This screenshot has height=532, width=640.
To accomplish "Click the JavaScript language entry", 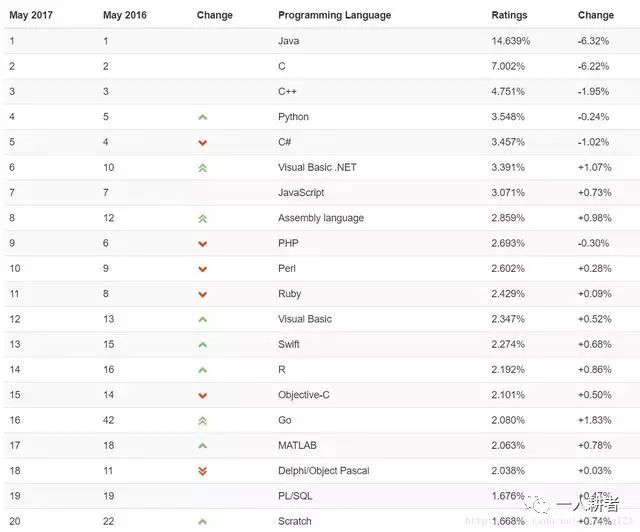I will (x=301, y=192).
